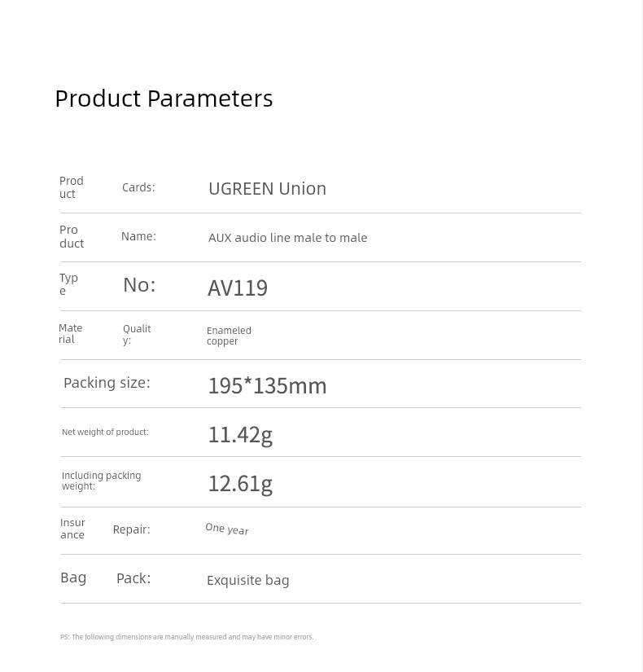This screenshot has width=643, height=672.
Task: Select the UGREEN Union brand text
Action: click(267, 189)
